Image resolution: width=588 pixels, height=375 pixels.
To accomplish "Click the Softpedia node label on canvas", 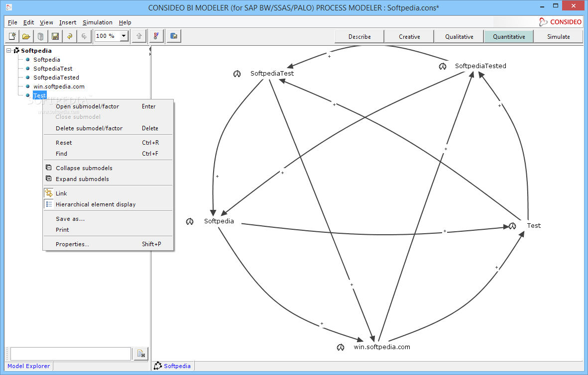I will point(219,221).
